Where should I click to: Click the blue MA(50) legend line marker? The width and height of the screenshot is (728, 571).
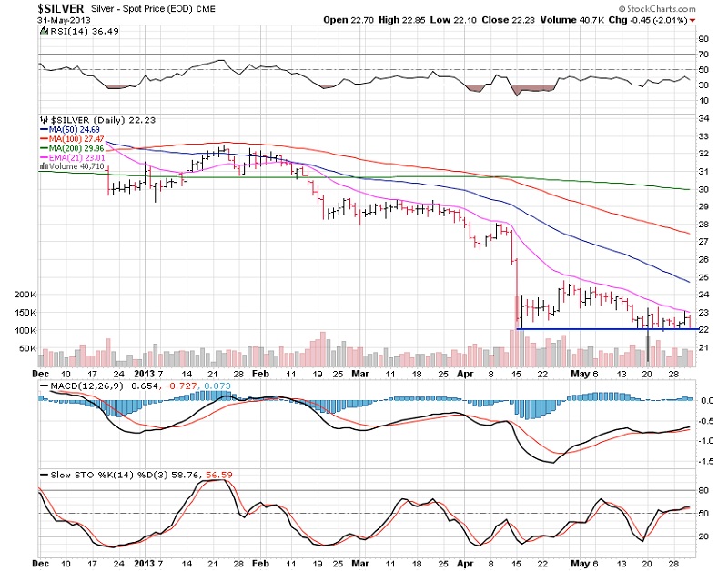click(x=45, y=130)
